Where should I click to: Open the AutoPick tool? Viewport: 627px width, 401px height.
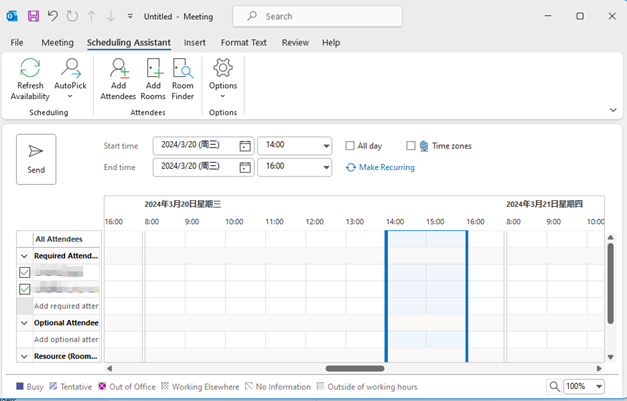[70, 70]
